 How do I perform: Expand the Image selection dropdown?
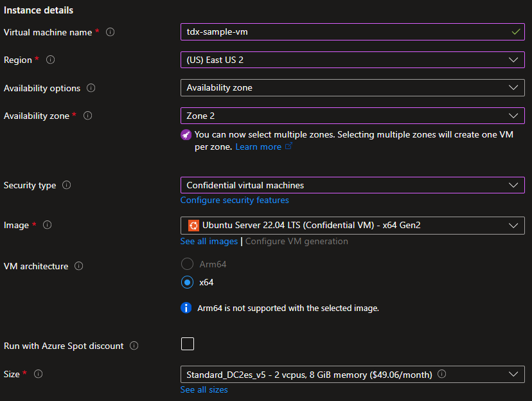(x=352, y=225)
